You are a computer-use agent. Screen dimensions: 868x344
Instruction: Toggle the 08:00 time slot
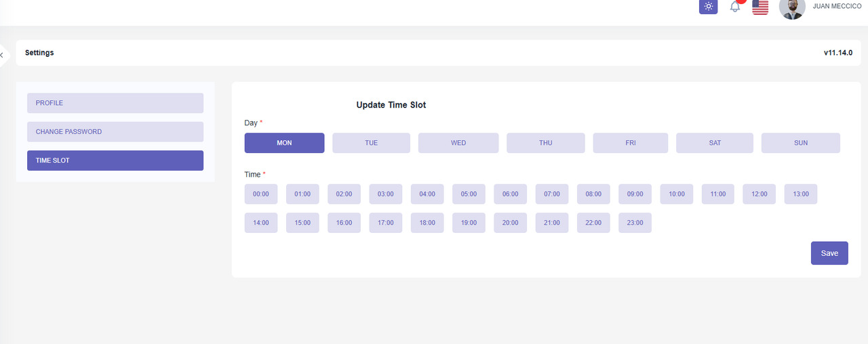point(593,194)
